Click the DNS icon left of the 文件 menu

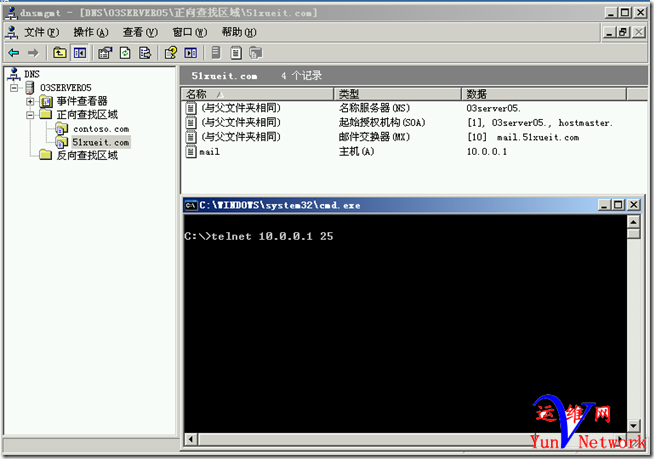coord(12,32)
